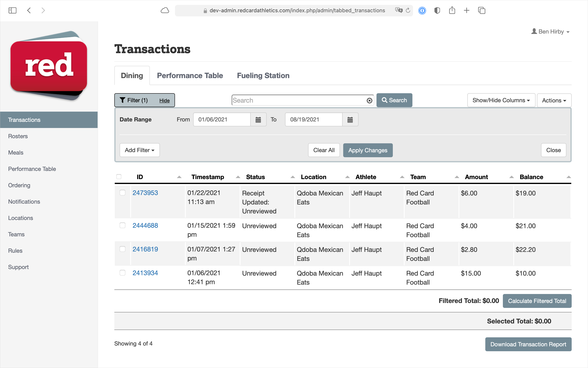Open transaction ID 2473953 link

(145, 193)
